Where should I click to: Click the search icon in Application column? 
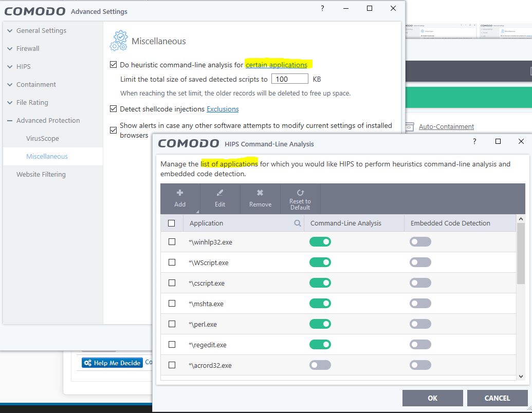[x=298, y=223]
